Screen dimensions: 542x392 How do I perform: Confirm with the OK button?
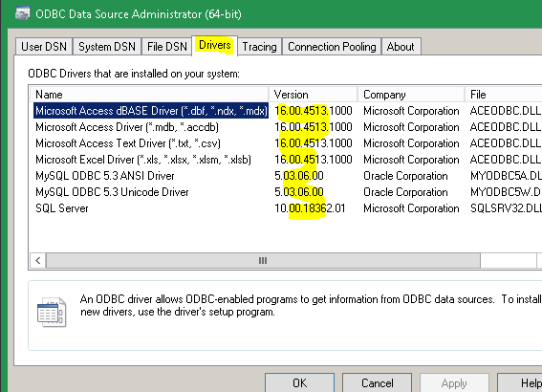[299, 383]
